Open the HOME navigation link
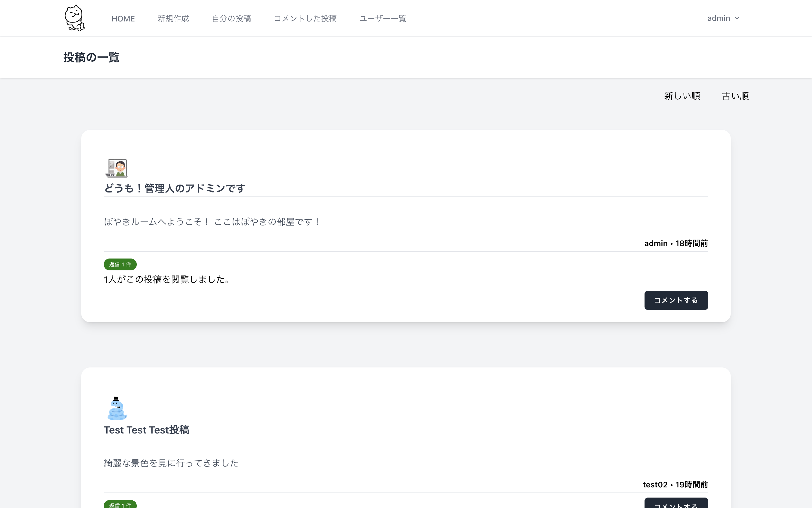This screenshot has width=812, height=508. (x=123, y=18)
